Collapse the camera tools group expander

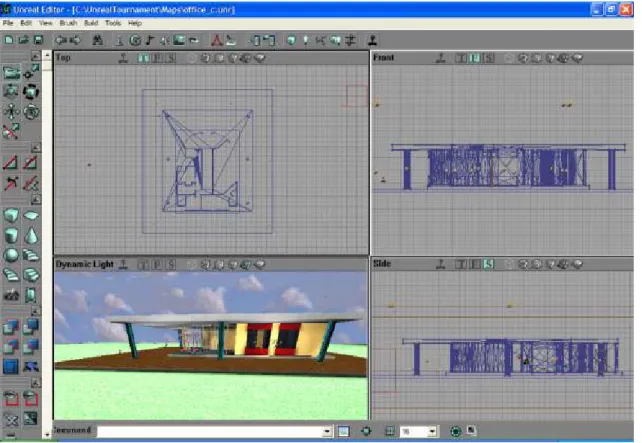36,57
